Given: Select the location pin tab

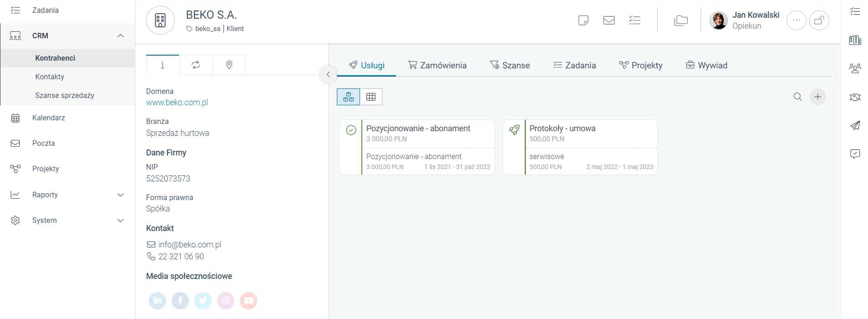Looking at the screenshot, I should coord(229,65).
